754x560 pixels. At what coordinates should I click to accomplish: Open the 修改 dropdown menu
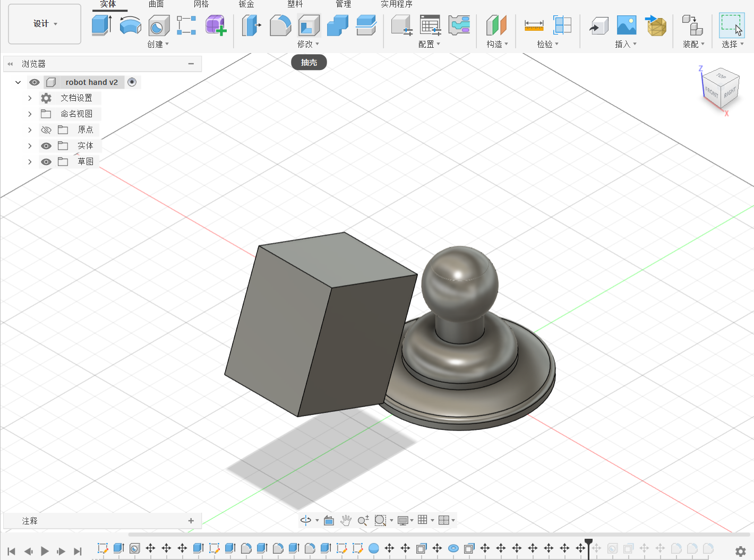309,44
